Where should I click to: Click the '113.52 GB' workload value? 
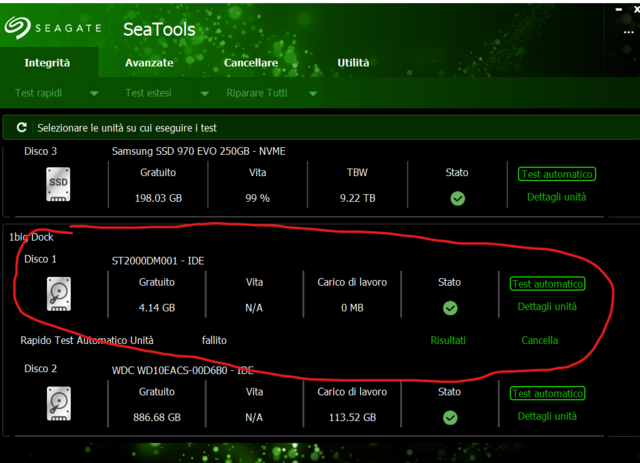pos(353,417)
